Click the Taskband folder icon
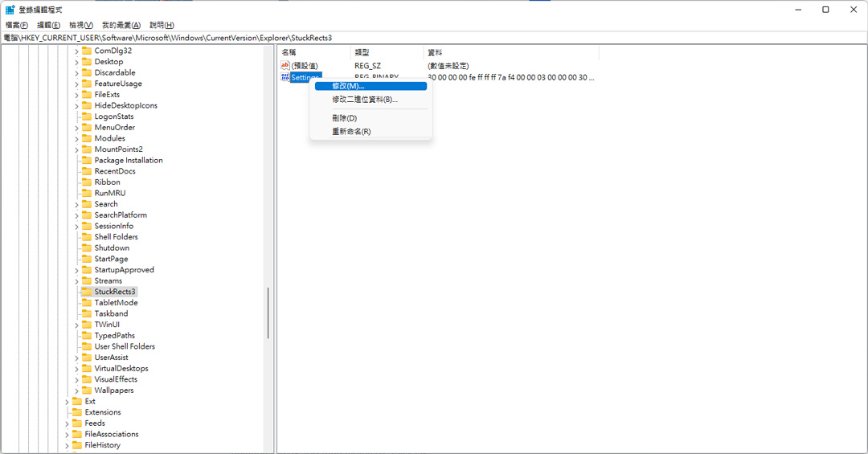The height and width of the screenshot is (454, 868). tap(86, 313)
